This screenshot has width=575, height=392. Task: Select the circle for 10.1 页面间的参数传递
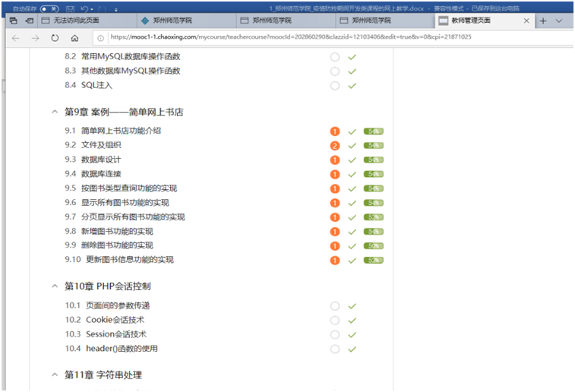click(x=334, y=306)
